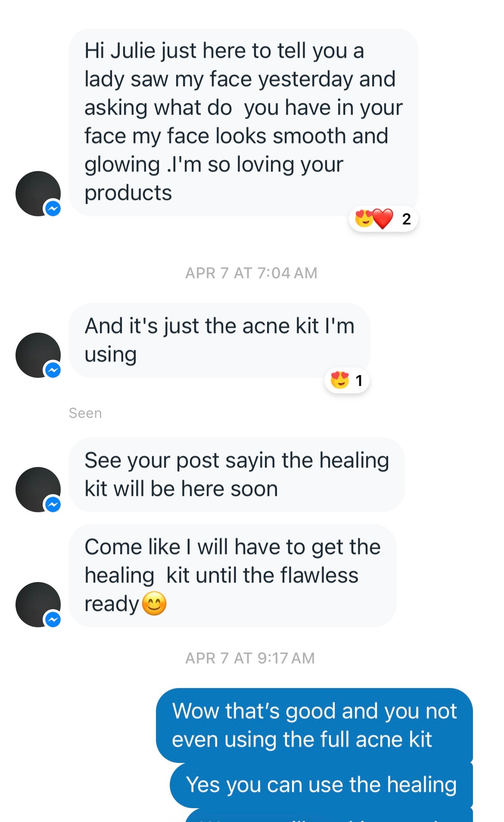Open the top sender's profile picture
This screenshot has height=822, width=504.
click(38, 193)
